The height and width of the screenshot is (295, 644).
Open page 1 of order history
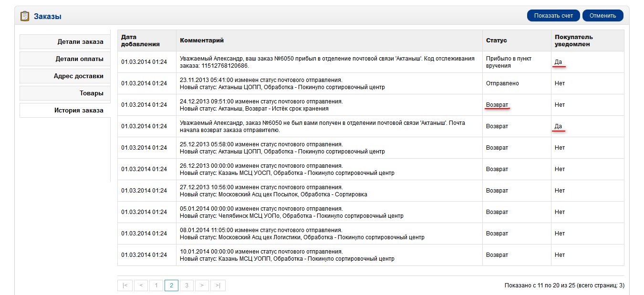click(x=156, y=285)
